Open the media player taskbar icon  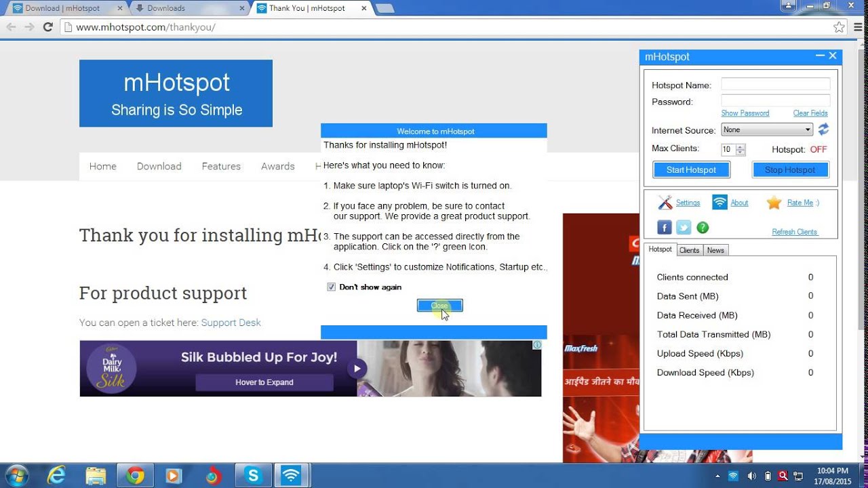tap(174, 476)
